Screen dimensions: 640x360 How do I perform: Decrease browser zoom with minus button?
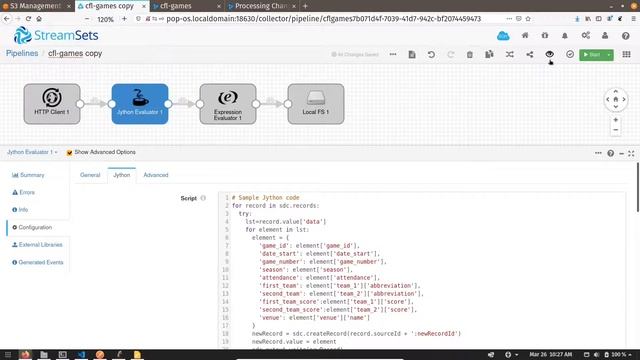pyautogui.click(x=87, y=19)
